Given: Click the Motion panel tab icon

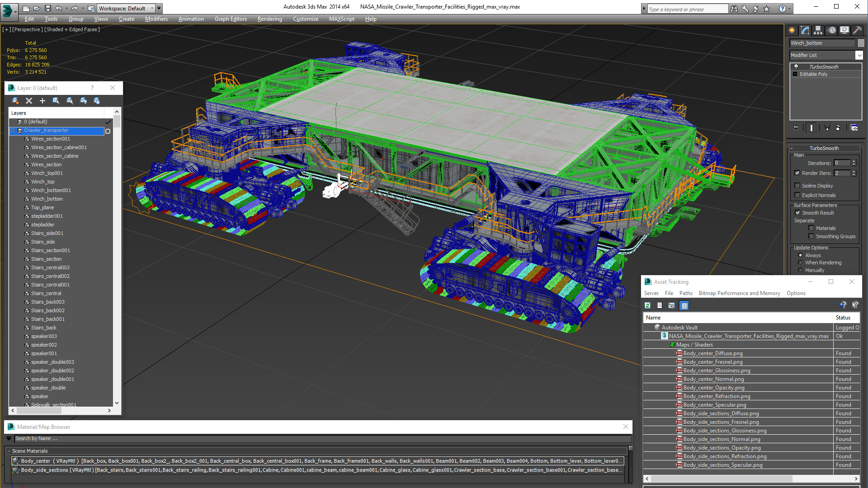Looking at the screenshot, I should coord(831,30).
